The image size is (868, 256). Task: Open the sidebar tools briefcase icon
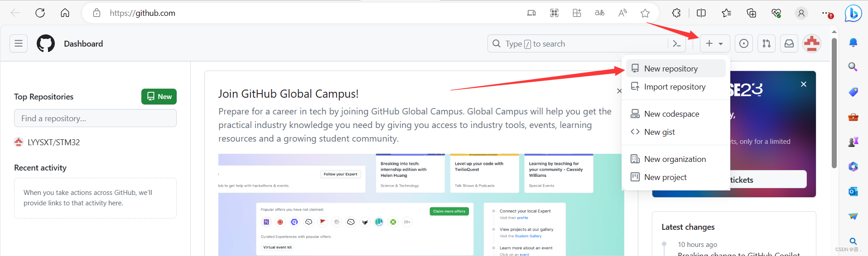(853, 117)
